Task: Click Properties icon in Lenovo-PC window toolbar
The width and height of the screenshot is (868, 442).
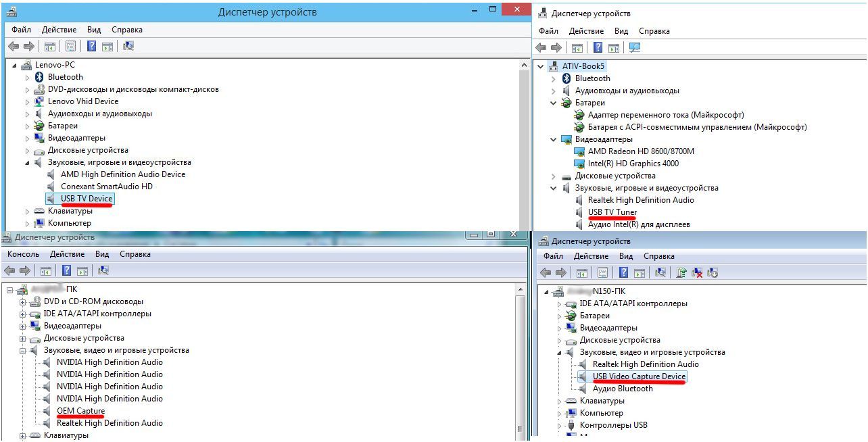Action: [71, 46]
